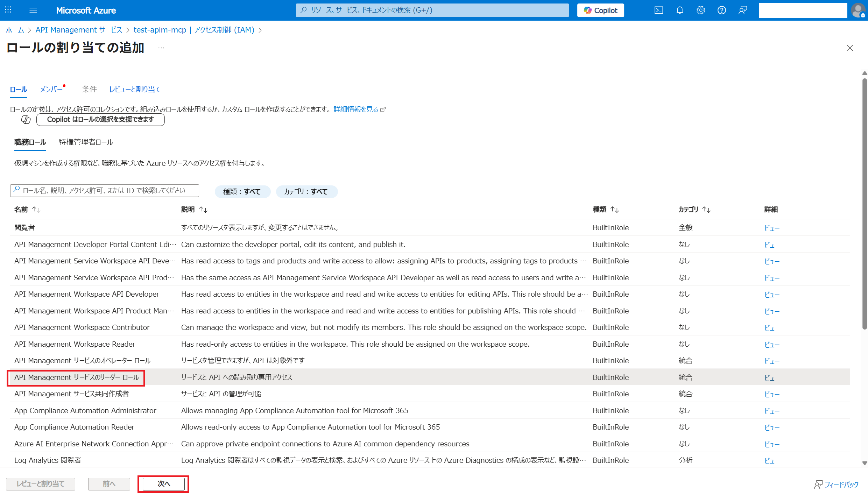Select API Management サービスのオペレーター ロール

430,361
